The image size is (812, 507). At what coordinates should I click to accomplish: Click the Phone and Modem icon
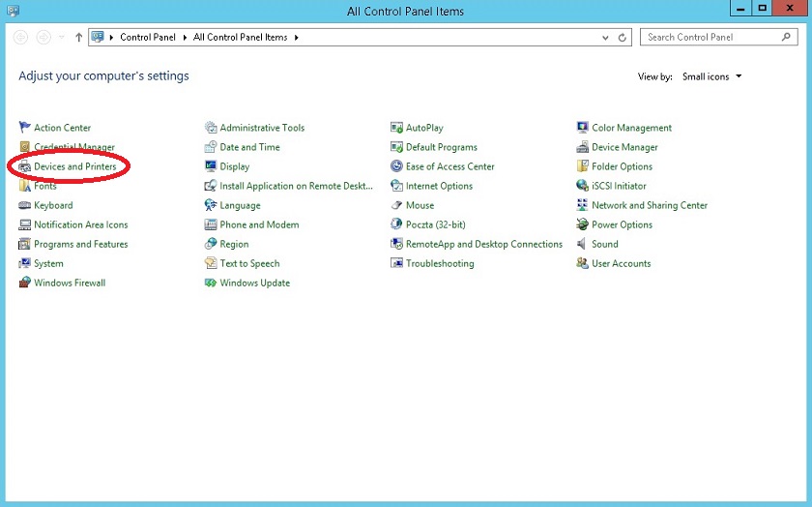pos(211,224)
